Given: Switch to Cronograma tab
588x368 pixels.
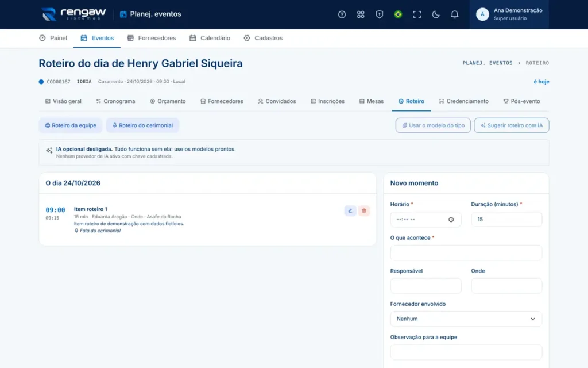Looking at the screenshot, I should pyautogui.click(x=115, y=101).
